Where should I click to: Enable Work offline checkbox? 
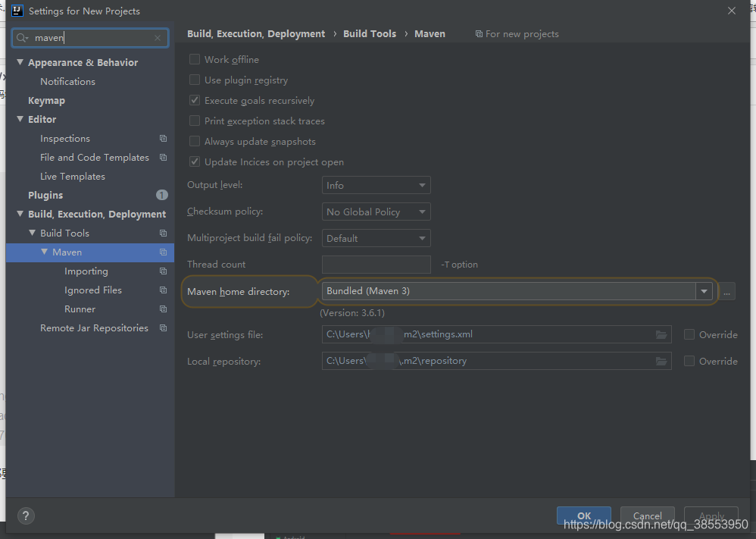[195, 59]
